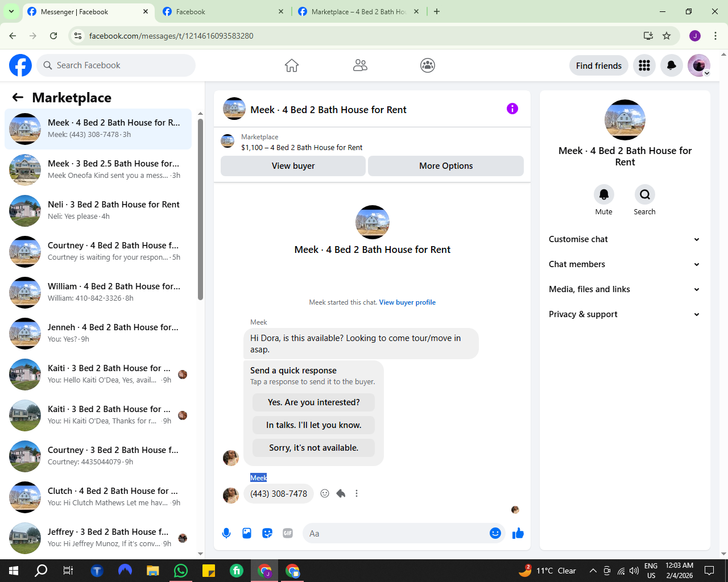Attach a photo file icon
The height and width of the screenshot is (582, 728).
[x=247, y=533]
